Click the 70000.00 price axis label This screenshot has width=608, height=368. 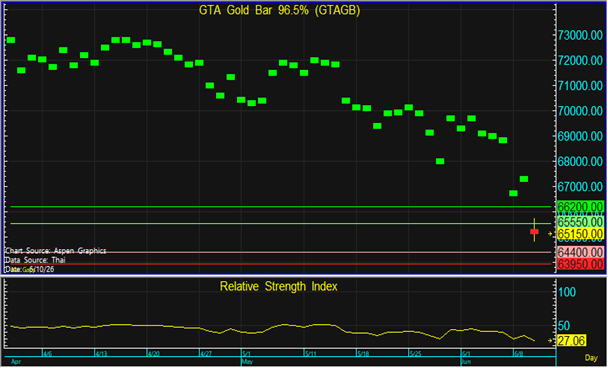point(580,111)
